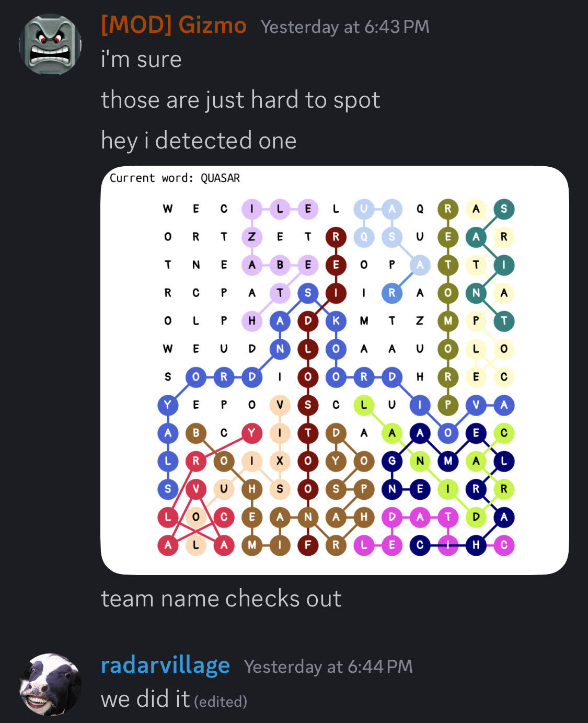Click the 'Yesterday at 6:44 PM' timestamp
Viewport: 588px width, 723px height.
[x=328, y=667]
